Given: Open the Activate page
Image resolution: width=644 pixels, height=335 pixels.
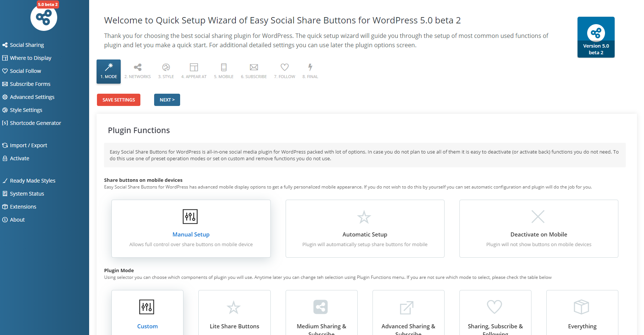Looking at the screenshot, I should pos(19,158).
